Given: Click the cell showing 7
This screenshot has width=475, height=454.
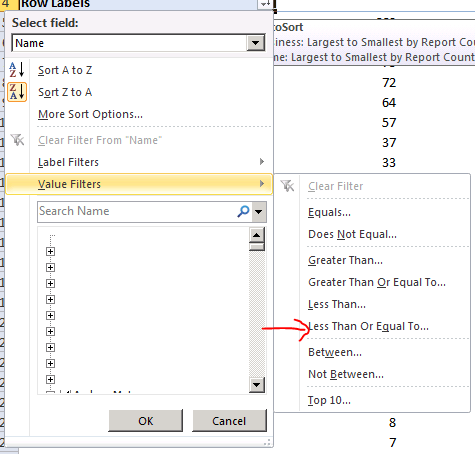Looking at the screenshot, I should (393, 443).
